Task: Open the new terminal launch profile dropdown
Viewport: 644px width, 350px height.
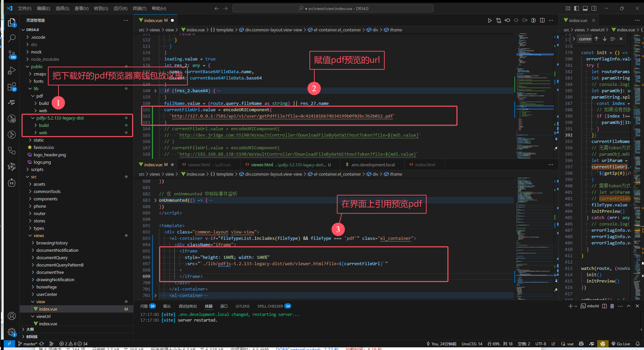Action: (x=576, y=306)
